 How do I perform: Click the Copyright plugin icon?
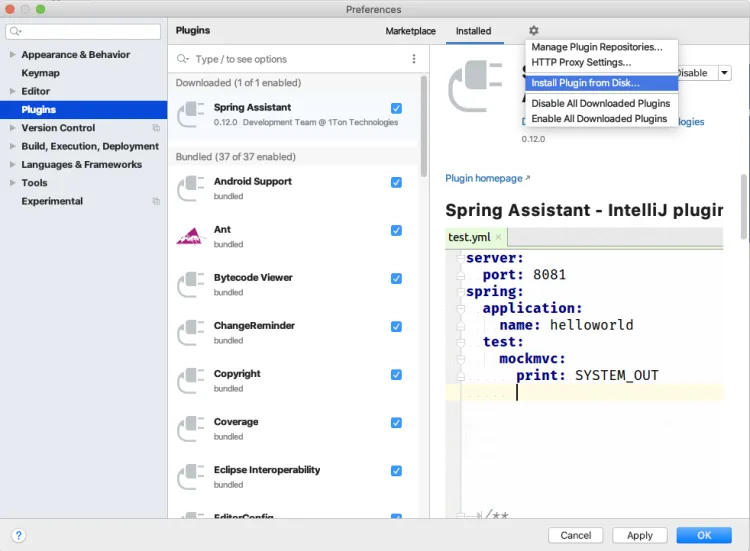[190, 381]
